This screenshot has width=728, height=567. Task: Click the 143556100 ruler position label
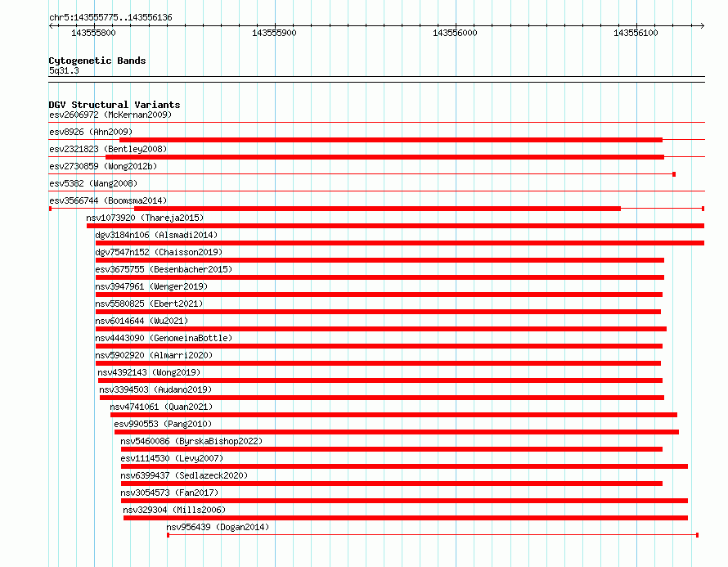(x=636, y=33)
